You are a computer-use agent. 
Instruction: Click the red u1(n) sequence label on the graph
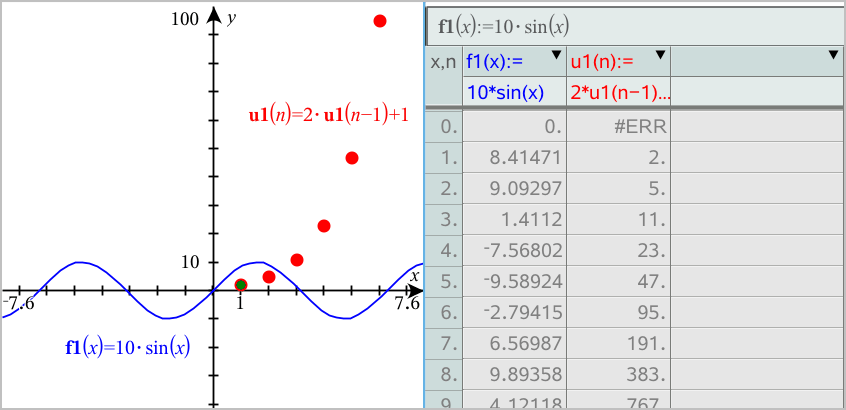[x=328, y=114]
